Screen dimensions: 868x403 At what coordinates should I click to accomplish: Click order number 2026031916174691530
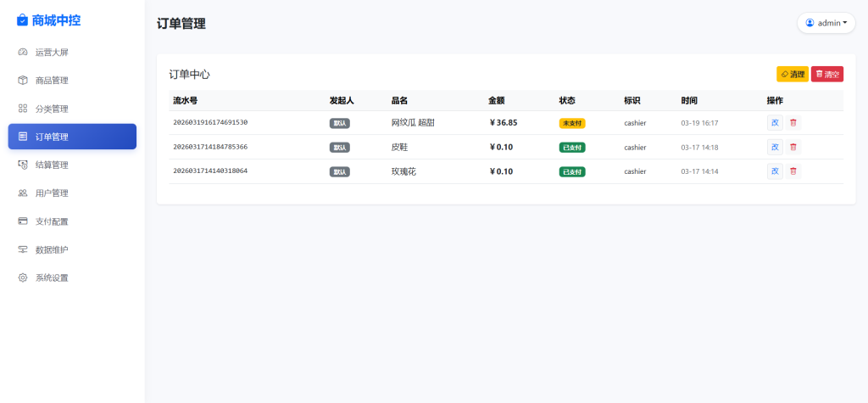coord(210,122)
